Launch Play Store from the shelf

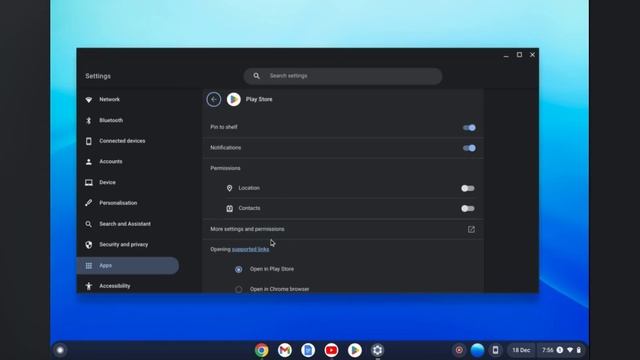[x=355, y=350]
